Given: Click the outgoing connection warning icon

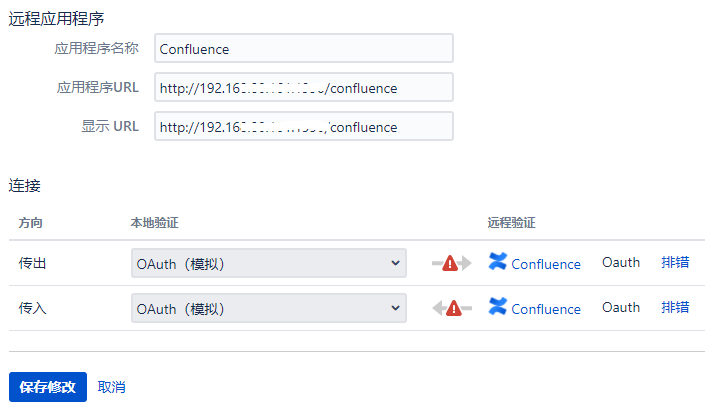Looking at the screenshot, I should pos(450,263).
